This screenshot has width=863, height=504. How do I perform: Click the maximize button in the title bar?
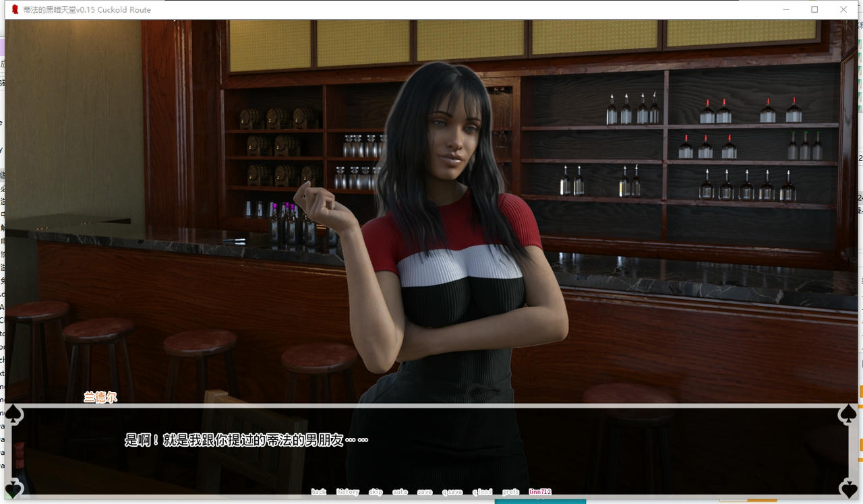pyautogui.click(x=814, y=9)
